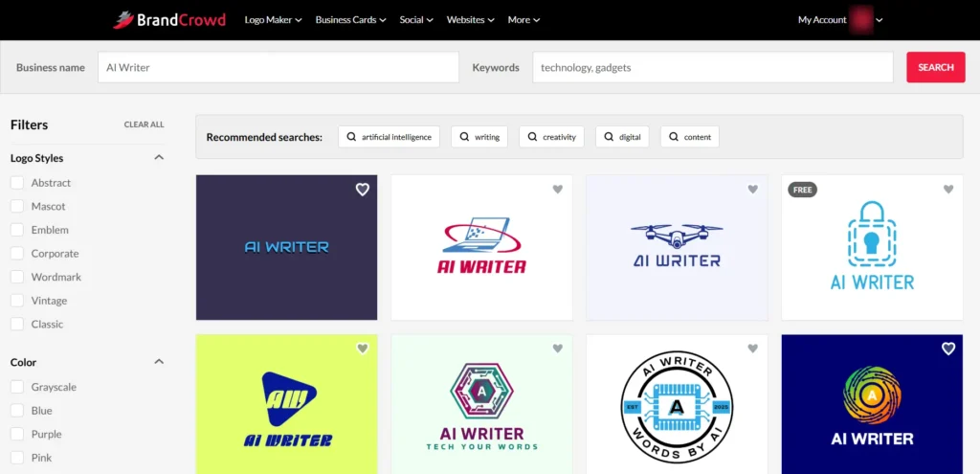This screenshot has width=980, height=474.
Task: Check the Wordmark logo style
Action: pyautogui.click(x=17, y=277)
